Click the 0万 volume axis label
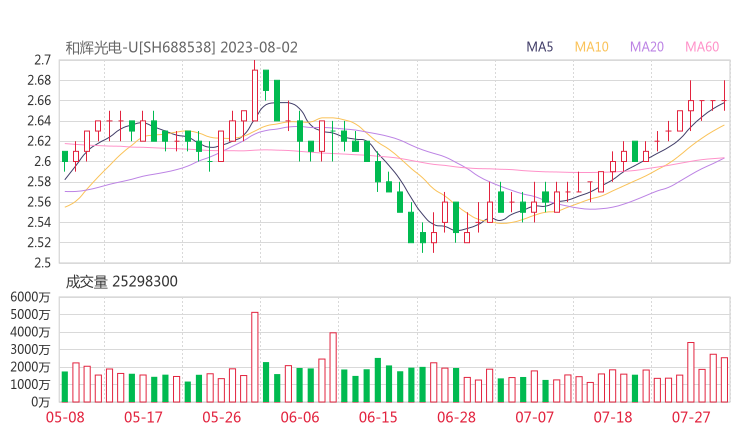Image resolution: width=740 pixels, height=440 pixels. tap(41, 402)
